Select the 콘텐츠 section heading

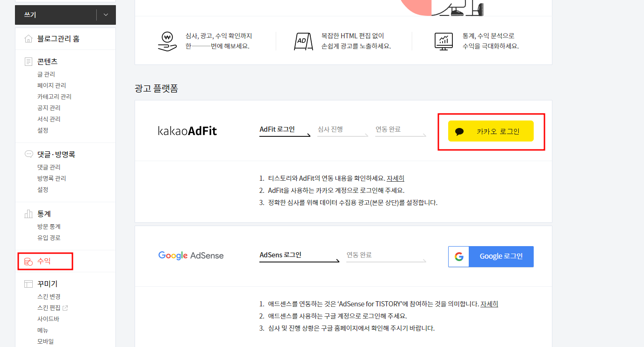(48, 62)
